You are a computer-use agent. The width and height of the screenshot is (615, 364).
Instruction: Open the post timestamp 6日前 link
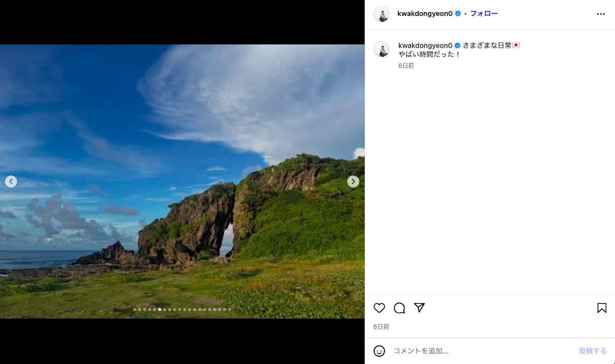tap(380, 326)
